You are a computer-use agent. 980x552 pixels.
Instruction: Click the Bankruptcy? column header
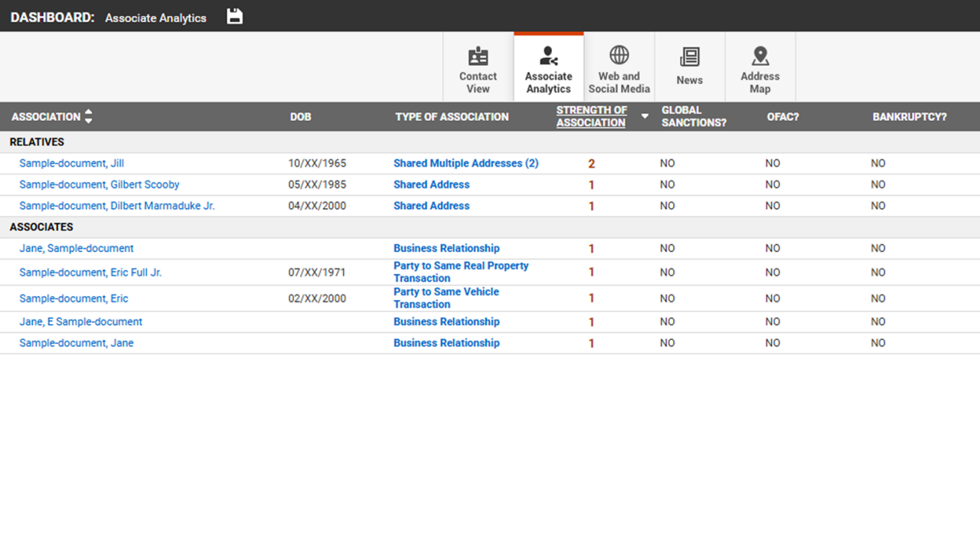tap(910, 116)
